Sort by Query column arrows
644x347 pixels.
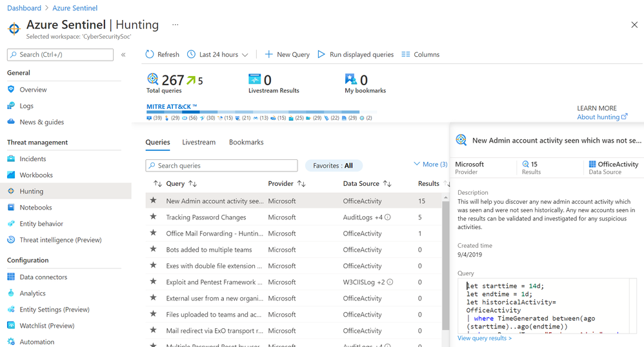[x=193, y=184]
